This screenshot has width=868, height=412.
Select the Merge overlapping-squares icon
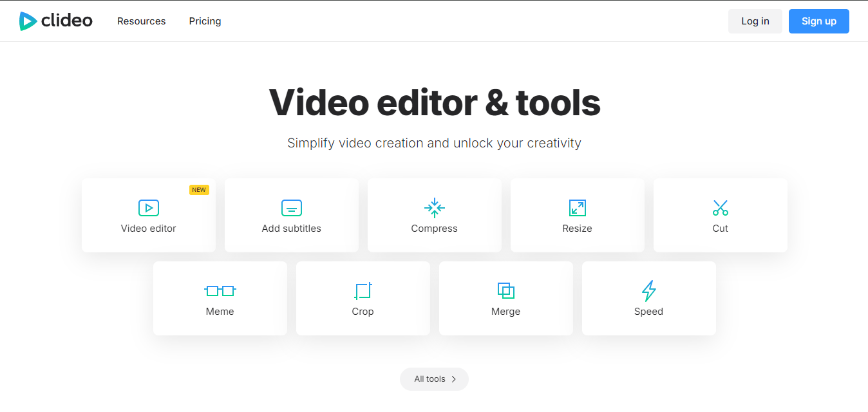click(x=506, y=291)
